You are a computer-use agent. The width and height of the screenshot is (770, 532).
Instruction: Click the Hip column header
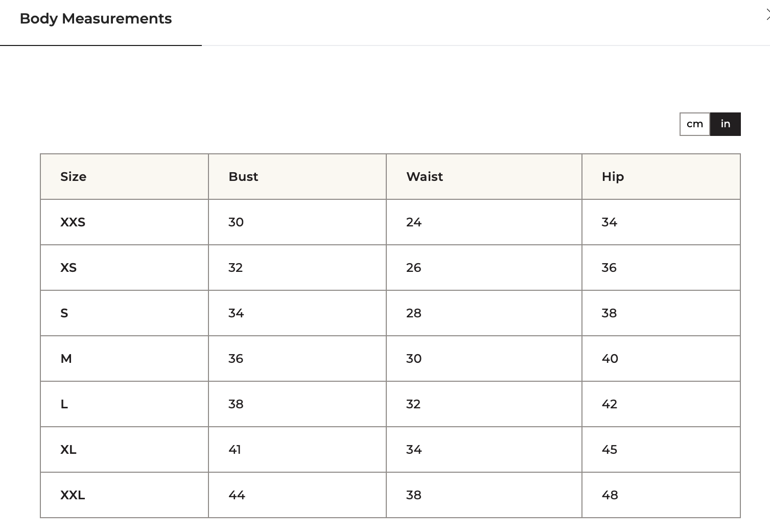(613, 177)
